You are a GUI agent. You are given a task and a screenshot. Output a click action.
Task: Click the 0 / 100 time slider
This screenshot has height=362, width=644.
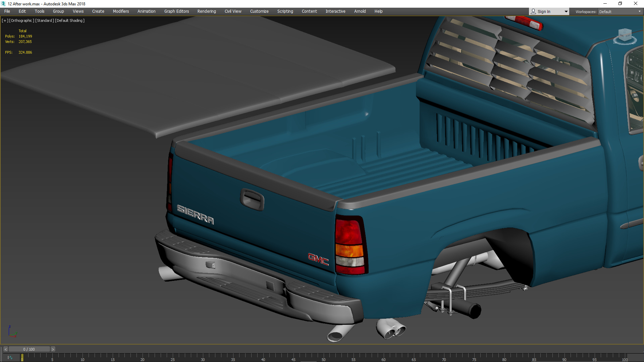pos(29,349)
